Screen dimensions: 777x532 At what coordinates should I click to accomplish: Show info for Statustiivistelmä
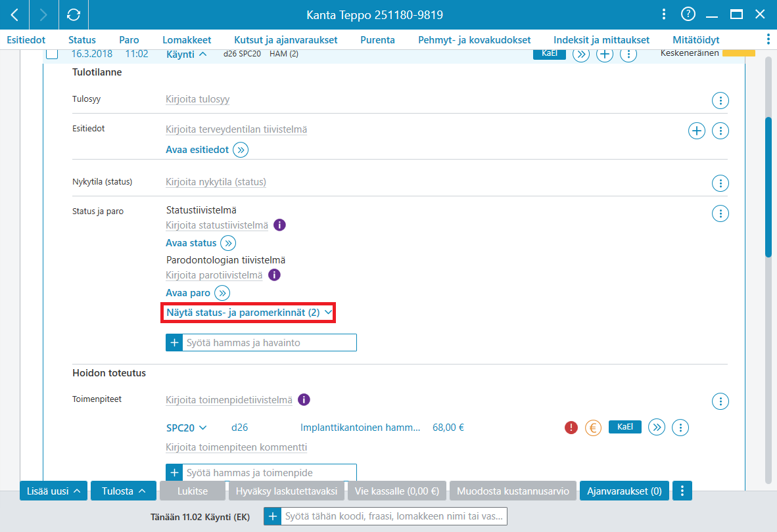pos(279,225)
